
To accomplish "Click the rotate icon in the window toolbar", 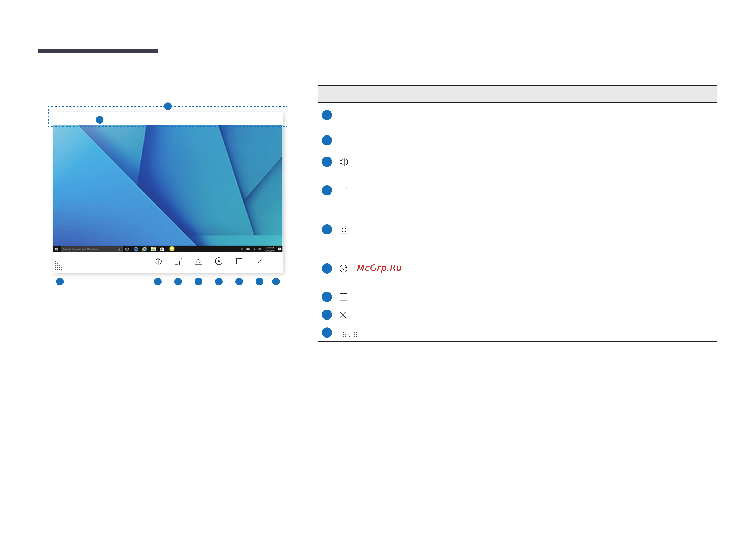I will (219, 261).
